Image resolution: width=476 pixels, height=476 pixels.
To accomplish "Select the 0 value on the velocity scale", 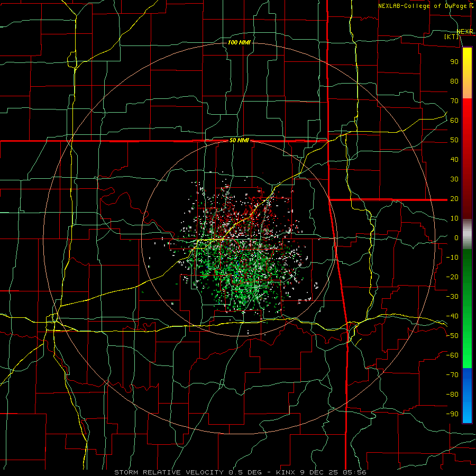I will coord(456,237).
